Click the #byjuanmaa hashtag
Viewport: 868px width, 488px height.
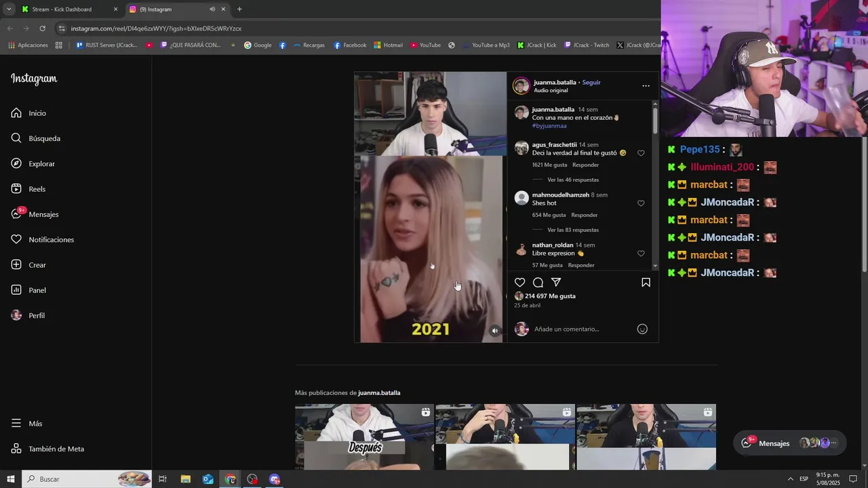549,126
